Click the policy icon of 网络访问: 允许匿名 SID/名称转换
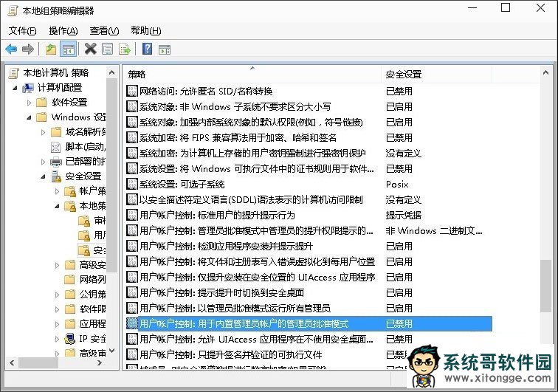Viewport: 558px width, 392px height. click(x=132, y=92)
